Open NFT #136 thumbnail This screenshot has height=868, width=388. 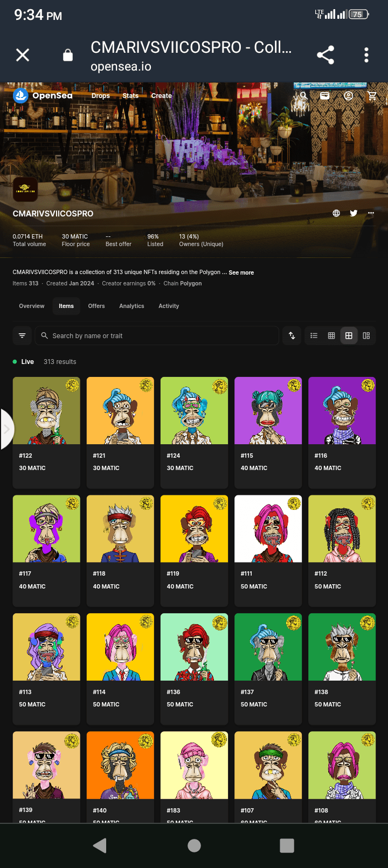pos(194,647)
